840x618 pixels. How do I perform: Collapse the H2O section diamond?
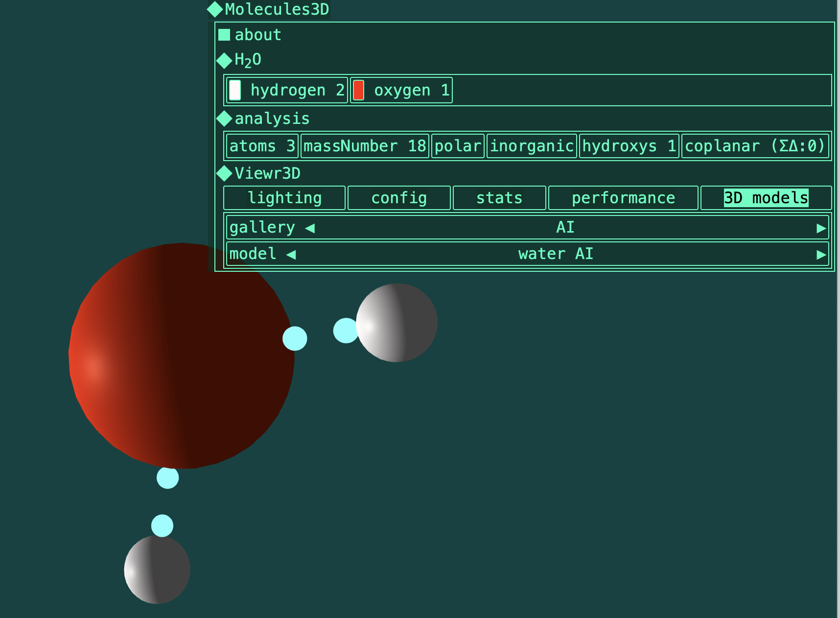(224, 61)
